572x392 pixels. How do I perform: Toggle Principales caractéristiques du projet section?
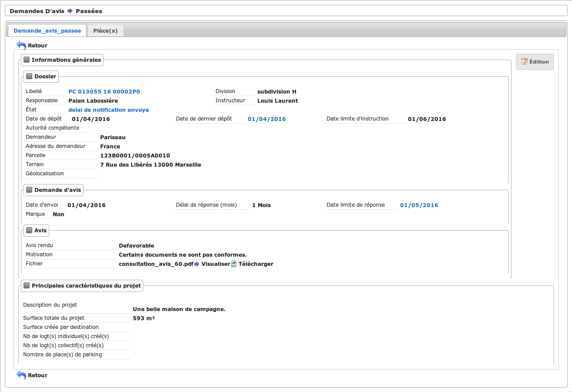point(27,286)
